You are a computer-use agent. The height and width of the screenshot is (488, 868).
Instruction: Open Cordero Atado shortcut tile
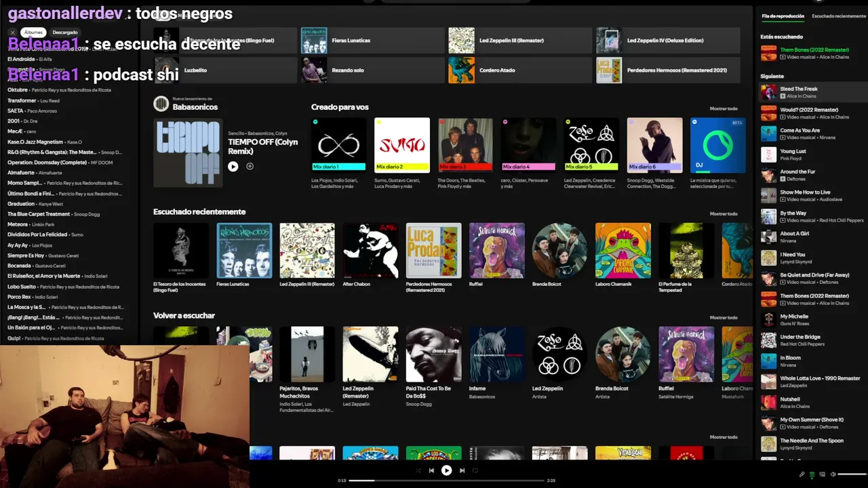click(x=519, y=70)
